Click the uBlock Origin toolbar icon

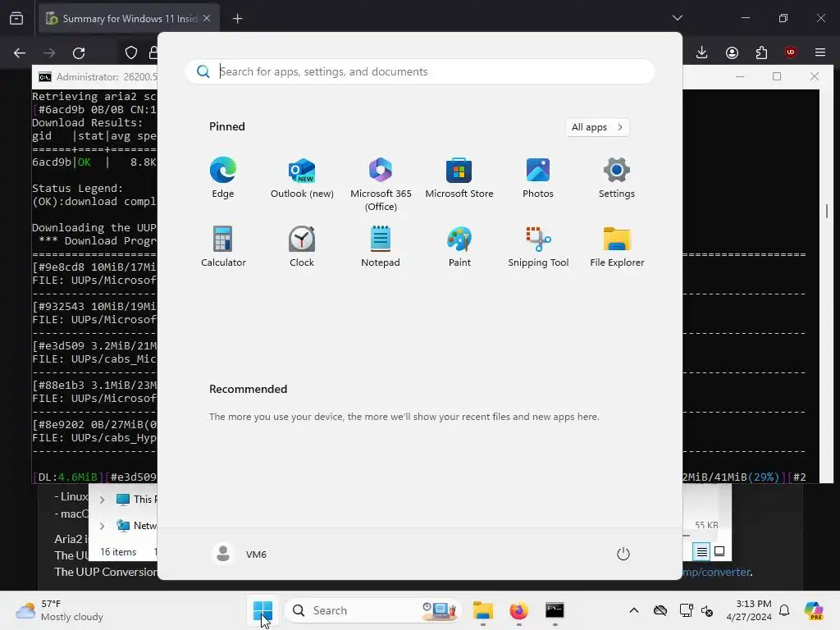pos(791,52)
